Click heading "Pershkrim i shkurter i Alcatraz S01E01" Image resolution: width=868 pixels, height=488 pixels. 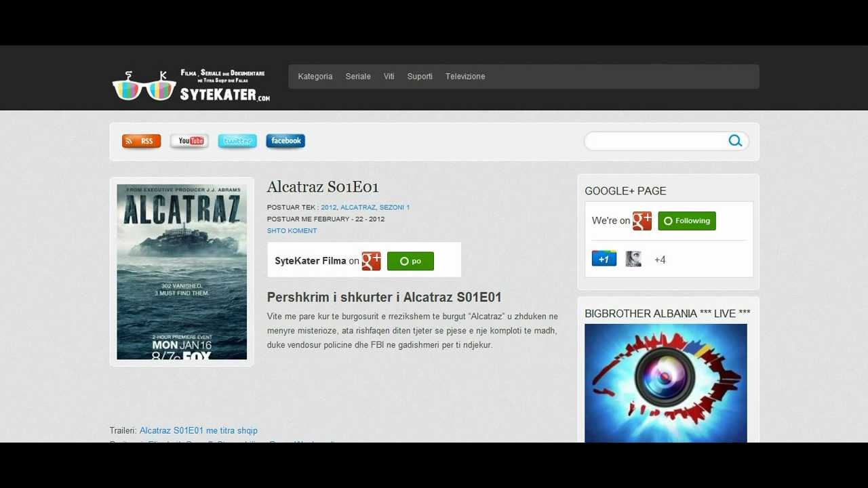[384, 298]
